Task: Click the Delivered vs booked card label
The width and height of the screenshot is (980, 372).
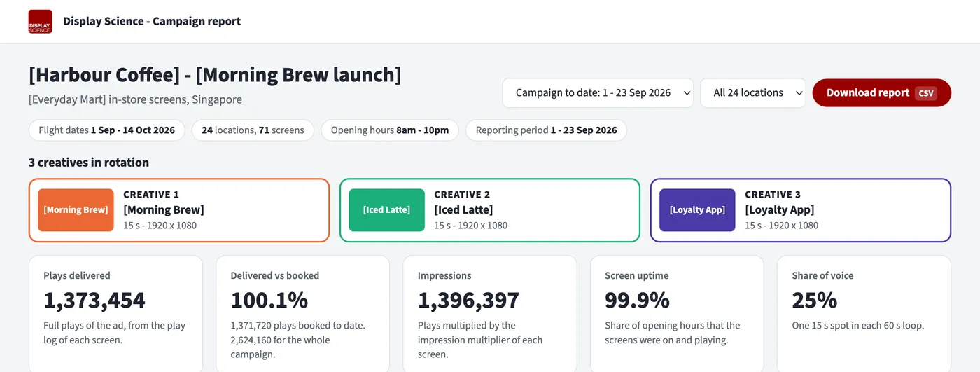Action: (x=275, y=276)
